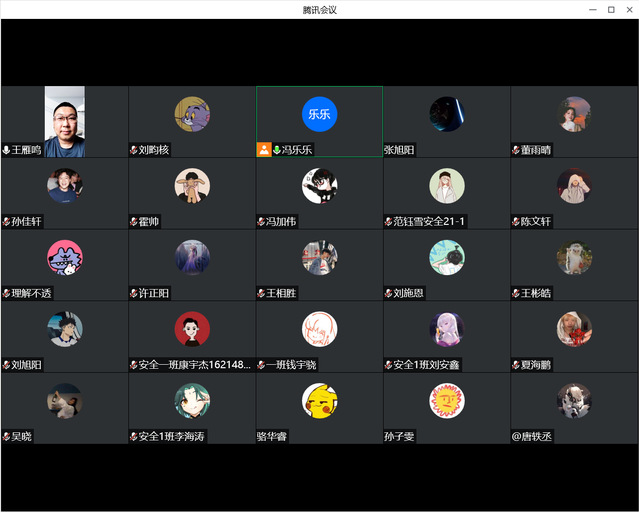639x512 pixels.
Task: Select the red-background avatar of 安全一班康宇杰
Action: [192, 329]
